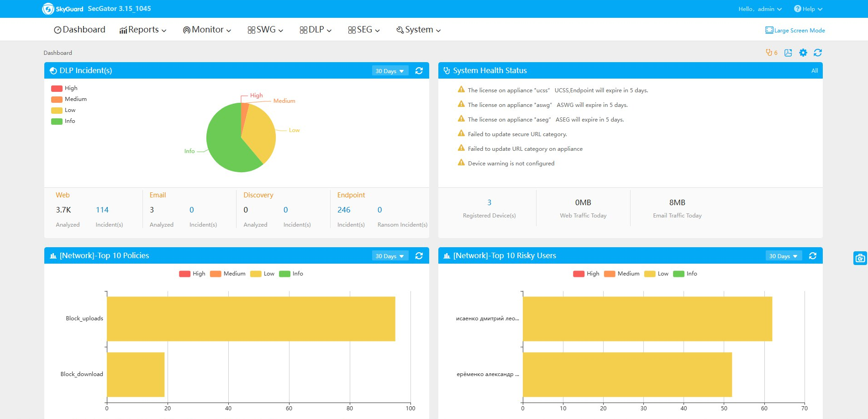Open the DLP menu in the navigation bar
This screenshot has width=868, height=419.
(x=315, y=29)
